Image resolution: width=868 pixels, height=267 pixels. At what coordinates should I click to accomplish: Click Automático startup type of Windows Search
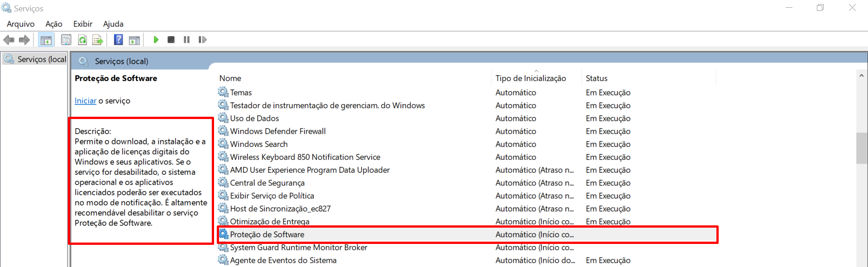[515, 144]
